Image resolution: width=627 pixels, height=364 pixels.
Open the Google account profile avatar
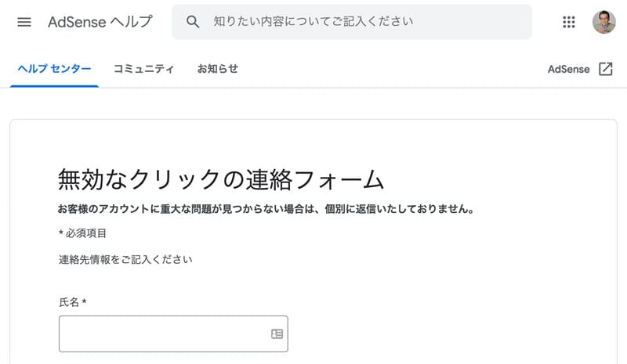[603, 22]
